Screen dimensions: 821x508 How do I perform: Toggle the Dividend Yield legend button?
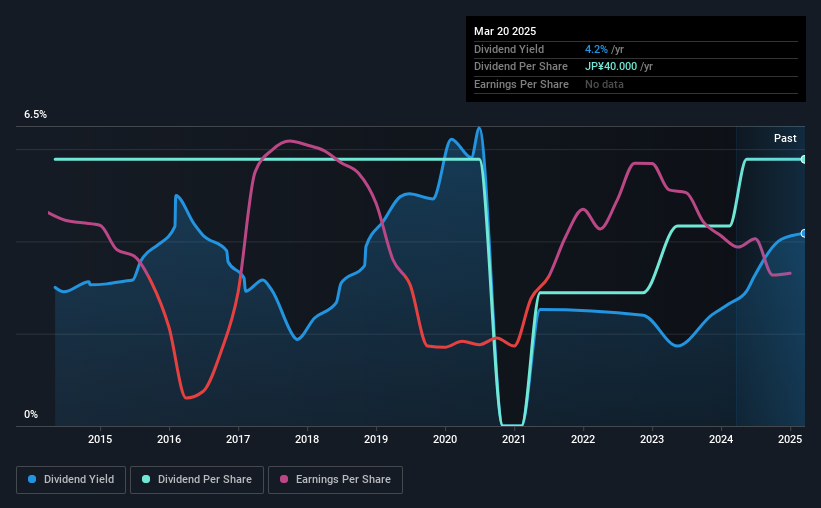71,480
